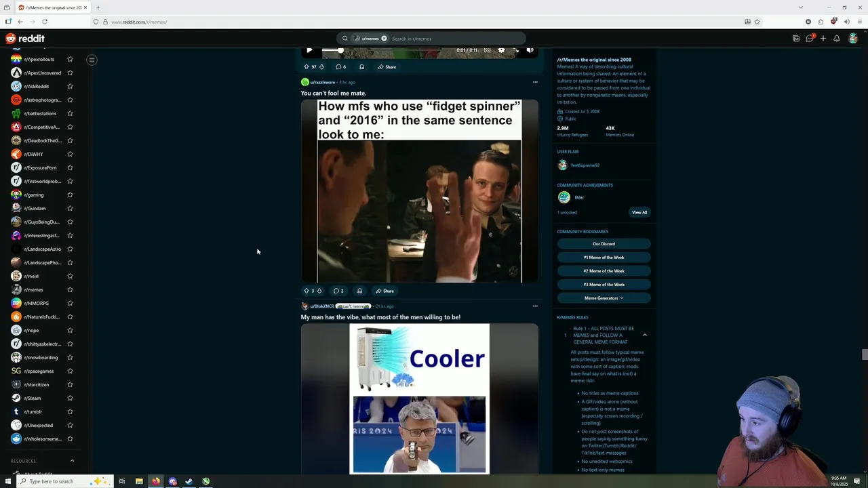868x488 pixels.
Task: Open the 6 comments on the video post
Action: tap(340, 67)
